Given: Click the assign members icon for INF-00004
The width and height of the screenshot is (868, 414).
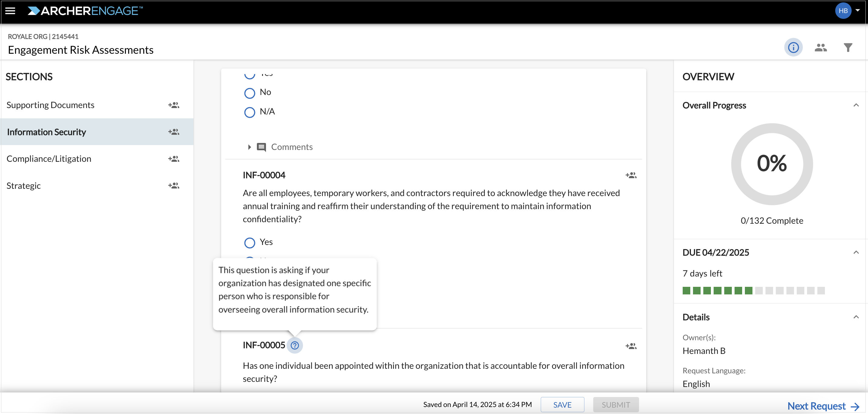Looking at the screenshot, I should coord(631,175).
